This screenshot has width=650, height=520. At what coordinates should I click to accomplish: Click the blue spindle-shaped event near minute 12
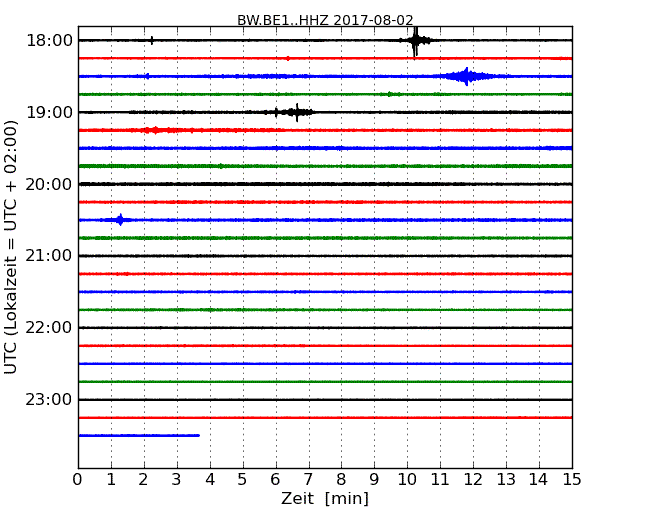click(x=467, y=76)
